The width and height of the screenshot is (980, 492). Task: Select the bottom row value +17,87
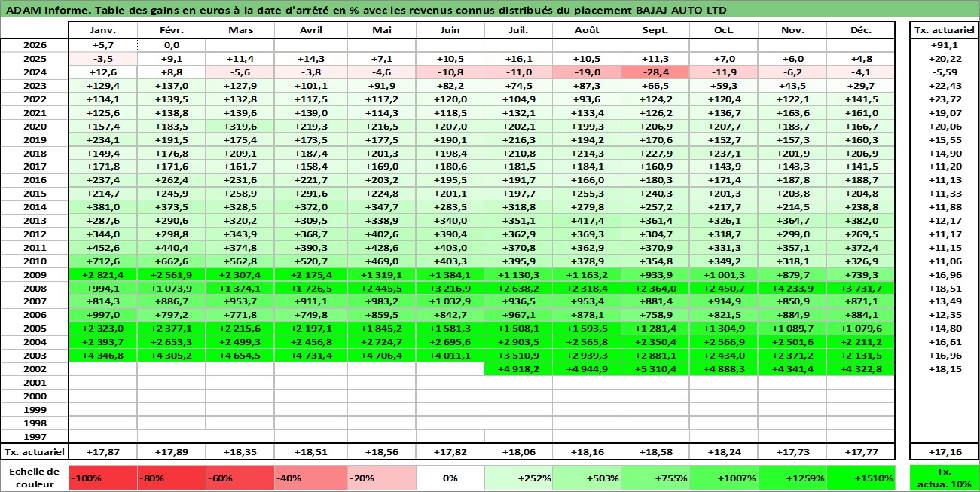[102, 452]
